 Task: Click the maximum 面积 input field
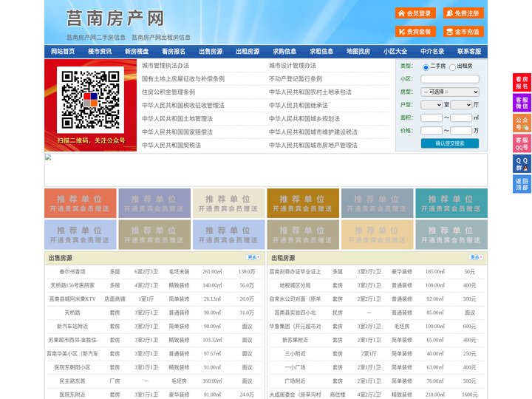(461, 117)
